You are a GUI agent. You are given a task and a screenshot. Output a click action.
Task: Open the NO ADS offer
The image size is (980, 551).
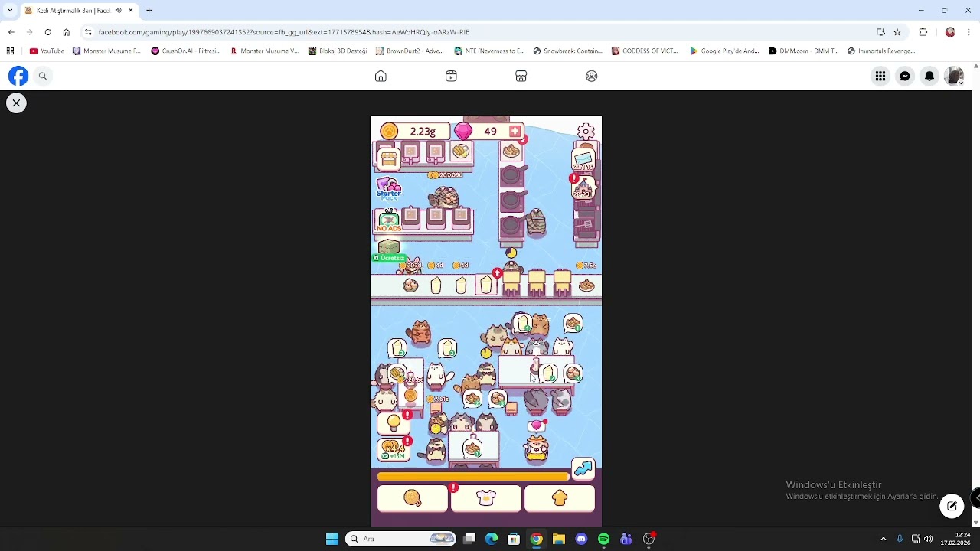(x=389, y=221)
